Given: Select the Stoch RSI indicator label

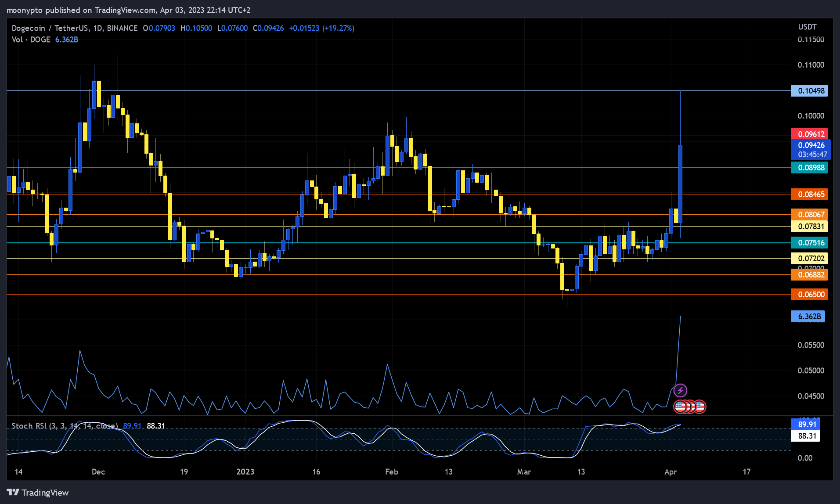Looking at the screenshot, I should coord(65,426).
